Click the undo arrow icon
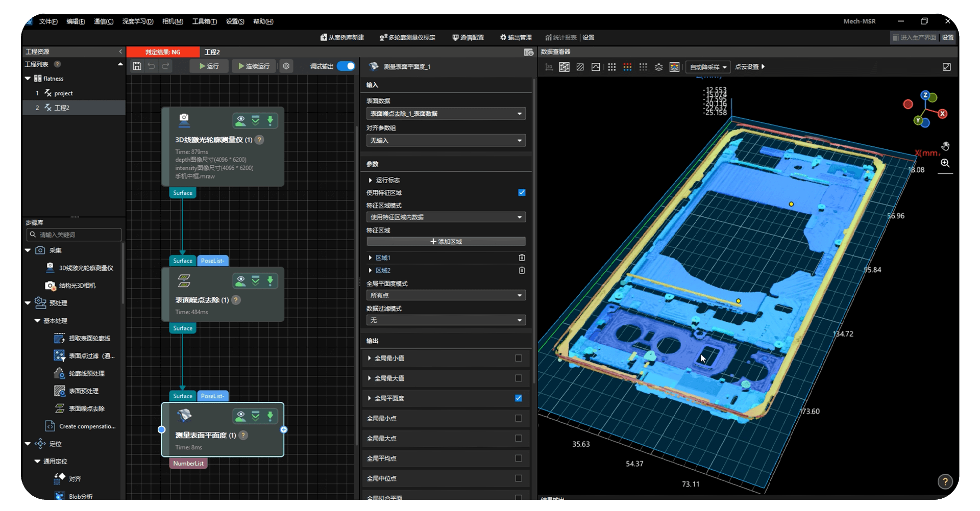 pyautogui.click(x=151, y=66)
